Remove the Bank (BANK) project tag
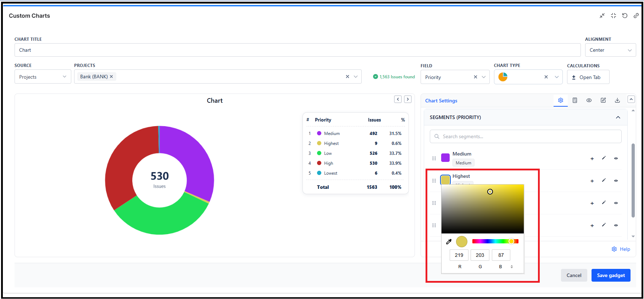 [x=111, y=77]
